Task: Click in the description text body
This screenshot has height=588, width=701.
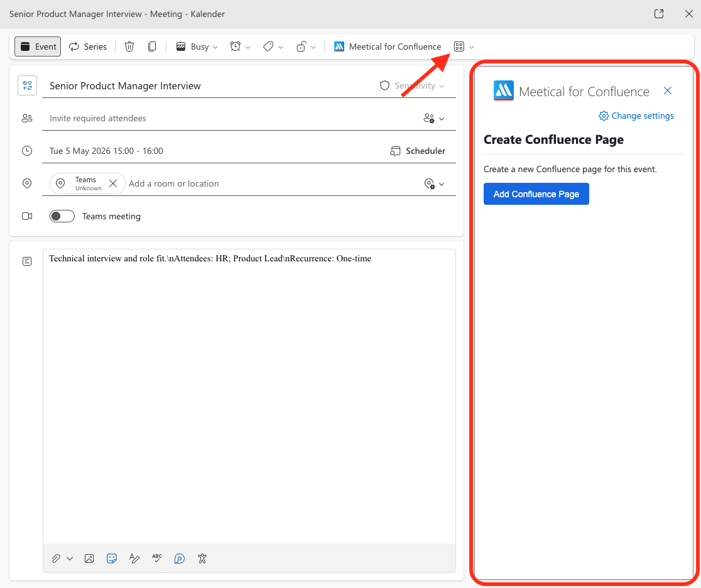Action: [249, 396]
